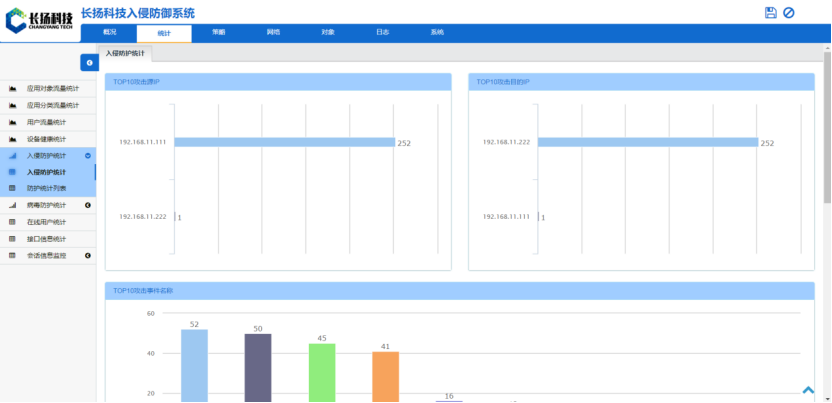Viewport: 832px width, 403px height.
Task: Click the chart icon beside 设备健康统计
Action: click(x=13, y=139)
